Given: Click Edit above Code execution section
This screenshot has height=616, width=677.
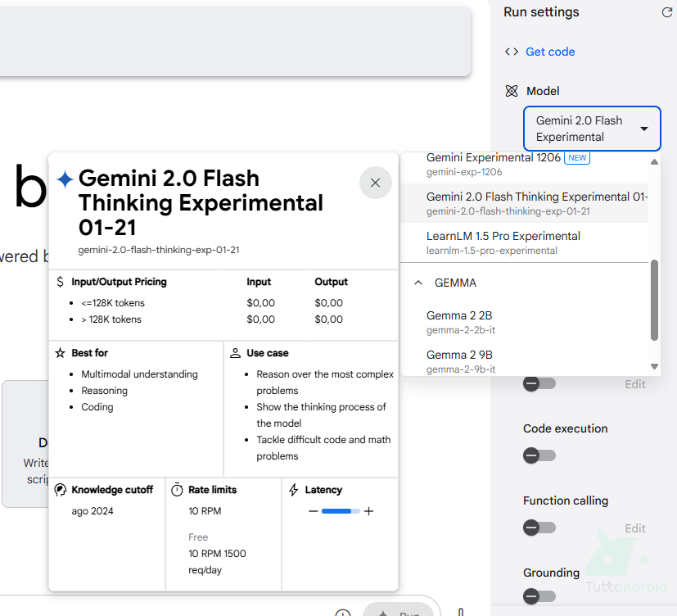Looking at the screenshot, I should tap(635, 384).
